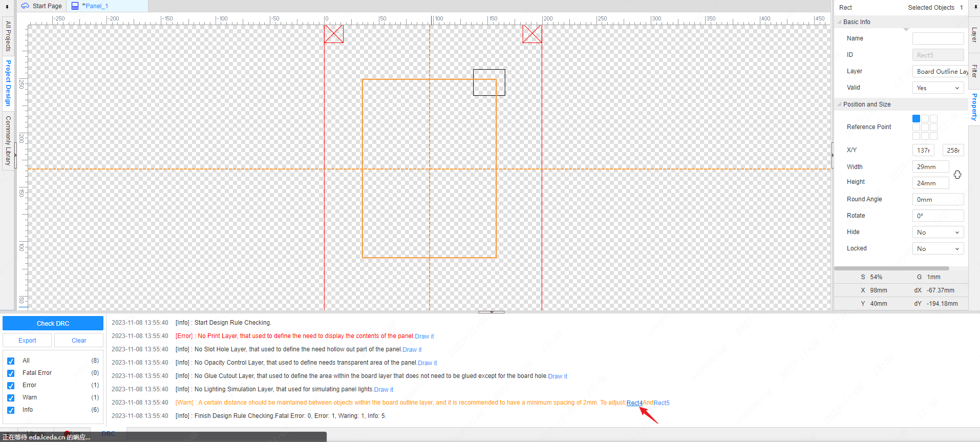The height and width of the screenshot is (442, 980).
Task: Click the Export button
Action: (x=27, y=341)
